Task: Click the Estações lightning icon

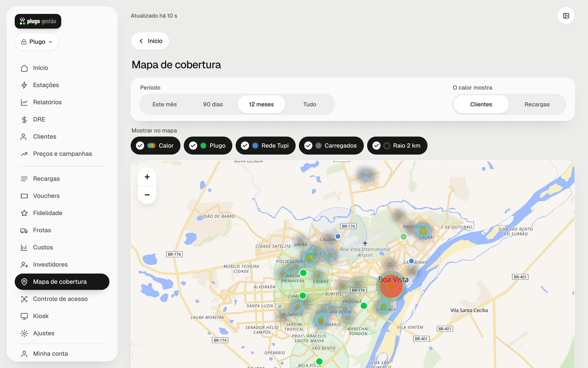Action: click(x=24, y=85)
